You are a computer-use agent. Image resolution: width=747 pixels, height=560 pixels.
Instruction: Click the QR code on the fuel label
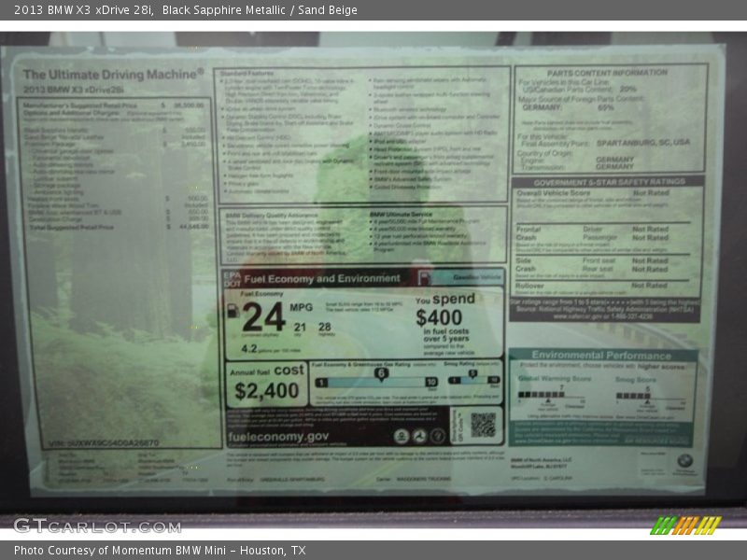[483, 425]
